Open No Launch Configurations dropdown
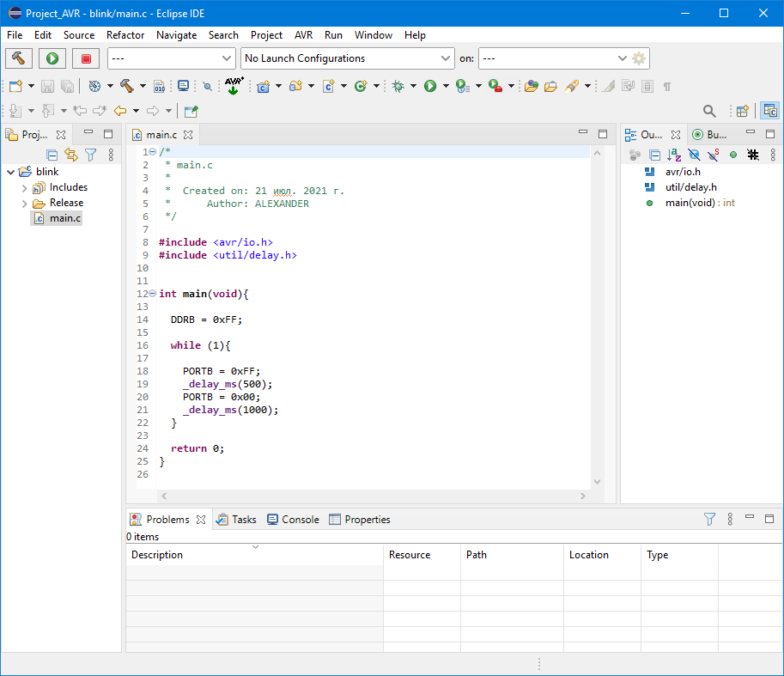Viewport: 784px width, 676px height. coord(348,58)
